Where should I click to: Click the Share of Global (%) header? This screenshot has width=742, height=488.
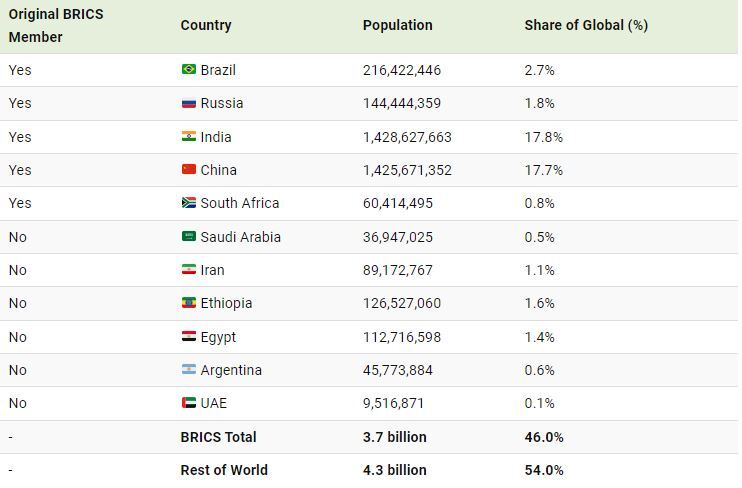coord(586,25)
